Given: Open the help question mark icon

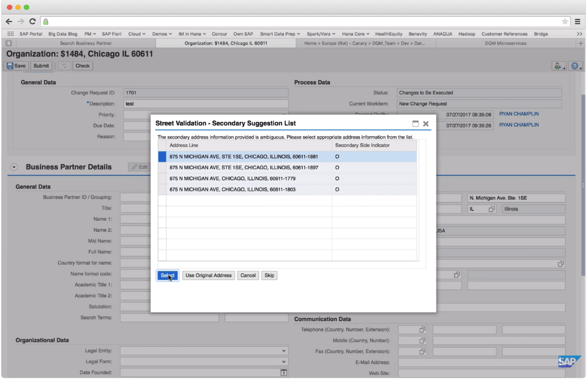Looking at the screenshot, I should (575, 66).
